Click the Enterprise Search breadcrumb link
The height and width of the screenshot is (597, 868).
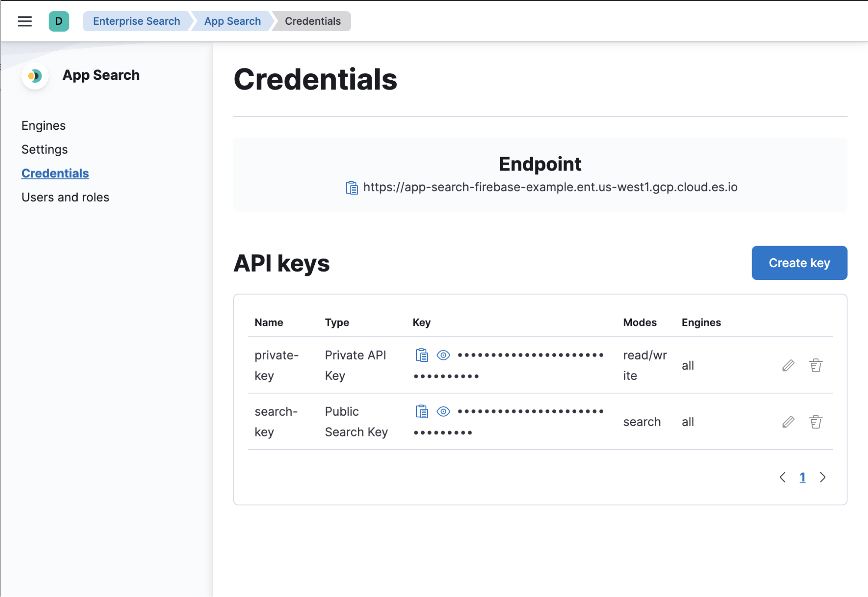point(136,21)
